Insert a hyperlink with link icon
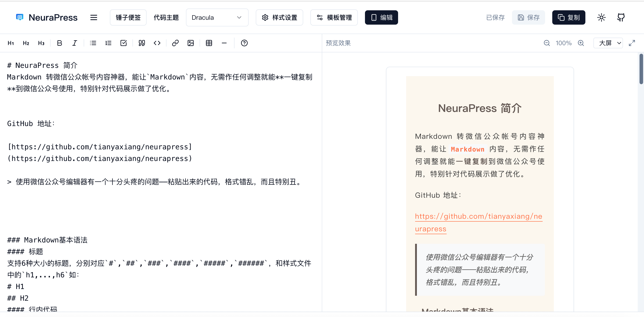This screenshot has width=644, height=317. click(175, 43)
